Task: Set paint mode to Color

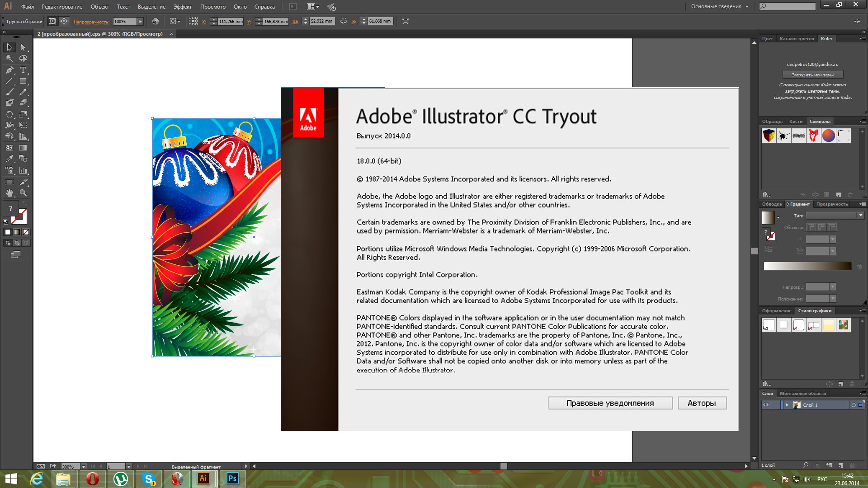Action: click(8, 232)
